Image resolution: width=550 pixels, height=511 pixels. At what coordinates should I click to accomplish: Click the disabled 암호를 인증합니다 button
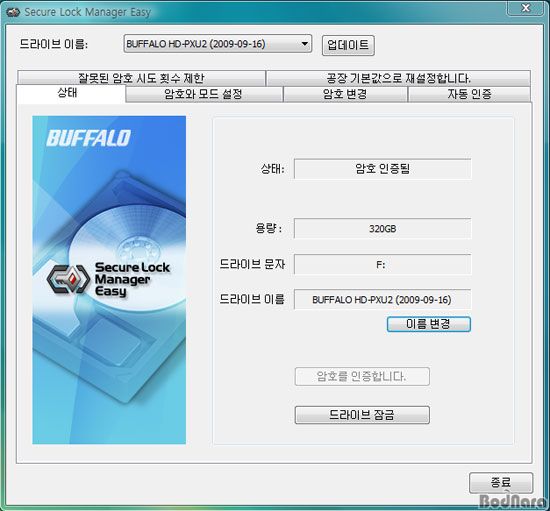[362, 376]
